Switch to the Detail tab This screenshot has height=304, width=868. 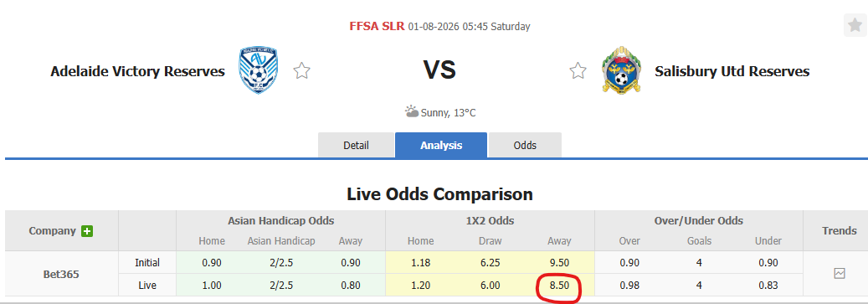point(356,146)
